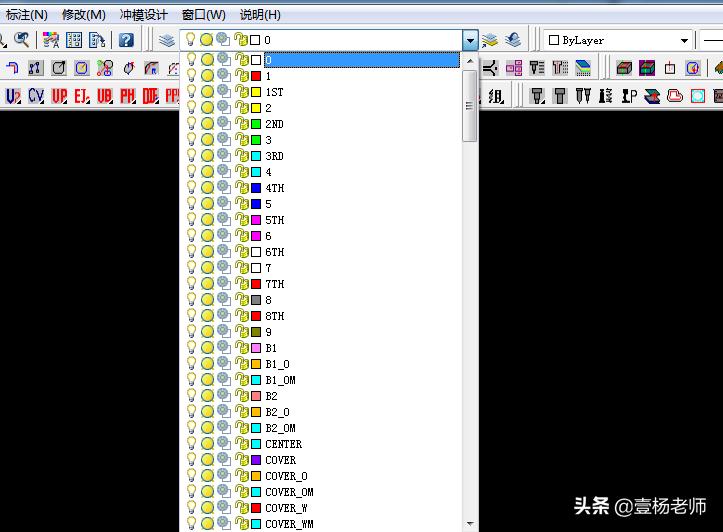Open the Layer Properties Manager stack icon
The image size is (723, 532).
[166, 41]
